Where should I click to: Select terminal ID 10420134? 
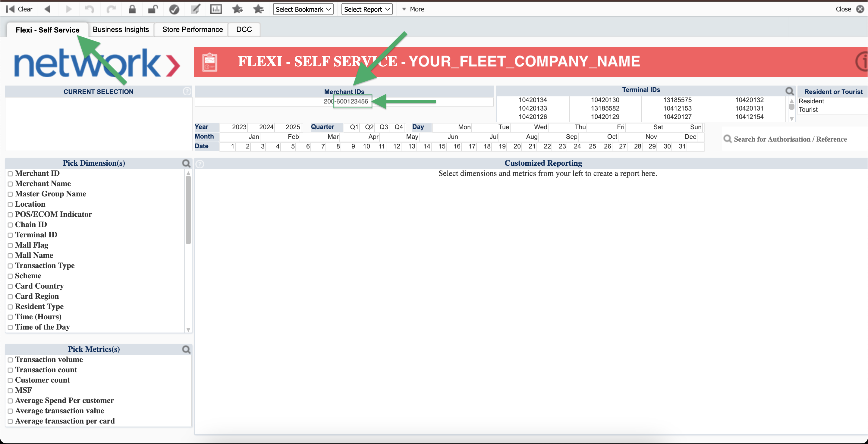pos(532,100)
